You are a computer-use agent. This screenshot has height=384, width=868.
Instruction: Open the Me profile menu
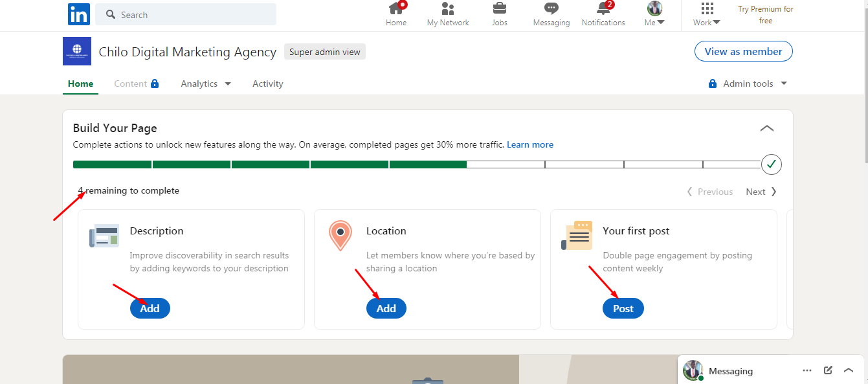pyautogui.click(x=655, y=14)
